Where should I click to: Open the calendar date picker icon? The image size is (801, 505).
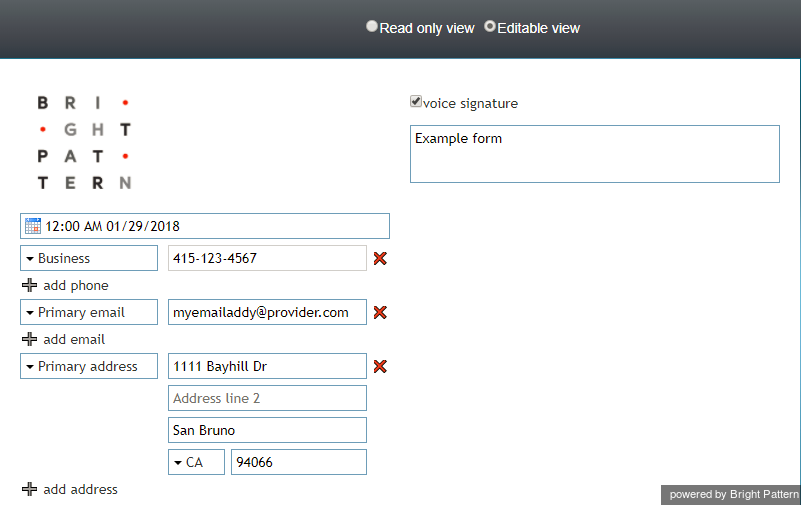click(x=33, y=226)
